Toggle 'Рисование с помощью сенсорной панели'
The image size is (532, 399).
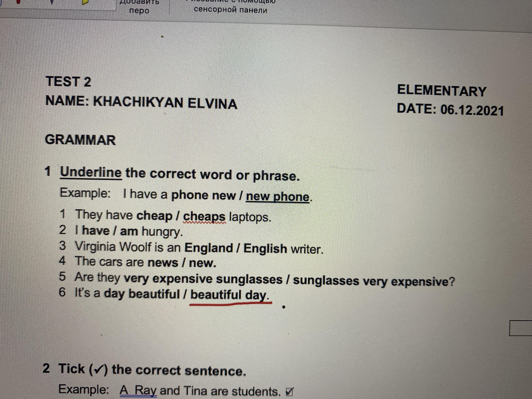(230, 7)
